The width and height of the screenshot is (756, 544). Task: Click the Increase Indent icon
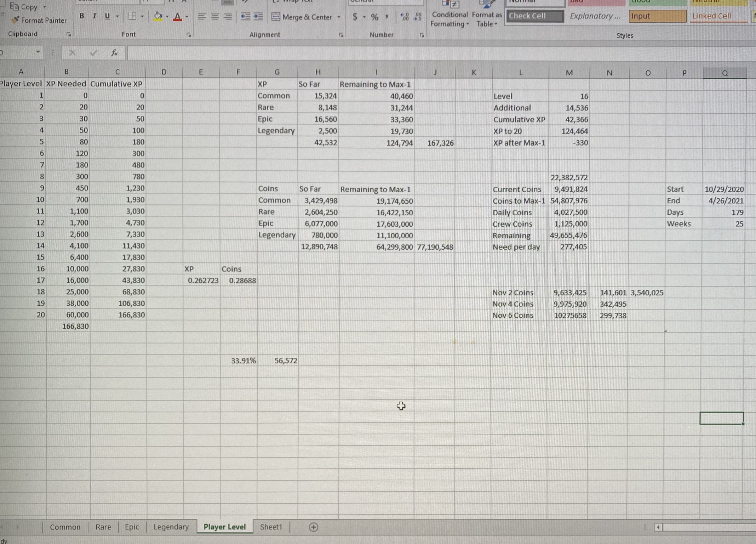click(258, 16)
